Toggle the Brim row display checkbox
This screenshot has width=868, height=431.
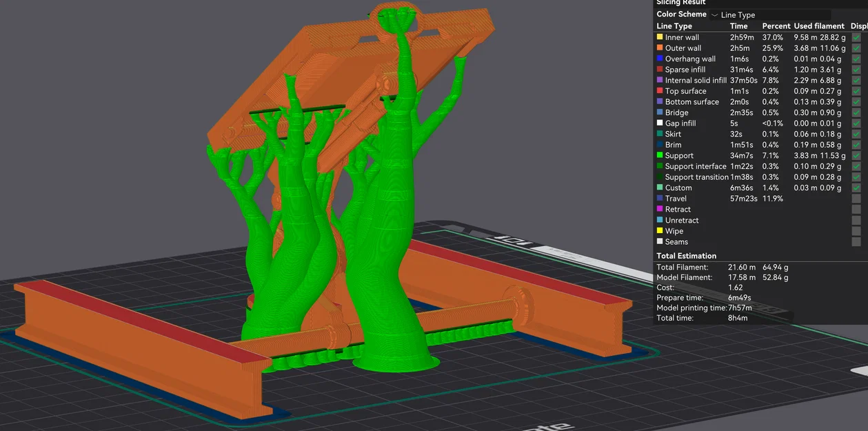(x=856, y=145)
